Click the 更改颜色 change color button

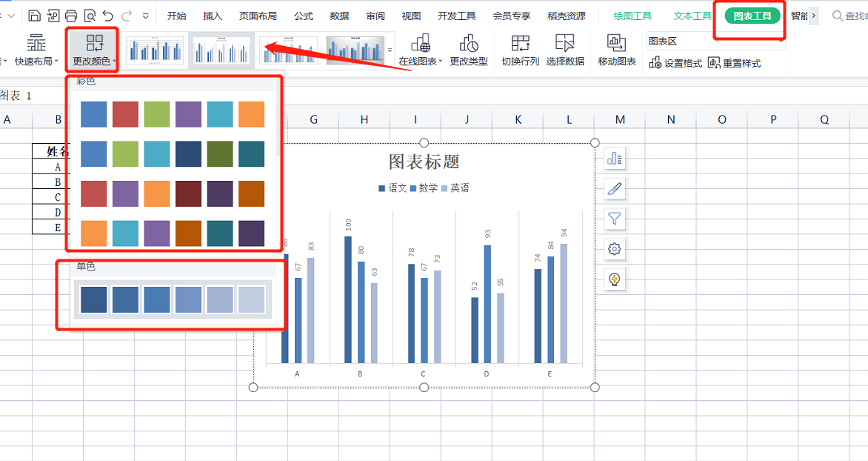[x=93, y=50]
